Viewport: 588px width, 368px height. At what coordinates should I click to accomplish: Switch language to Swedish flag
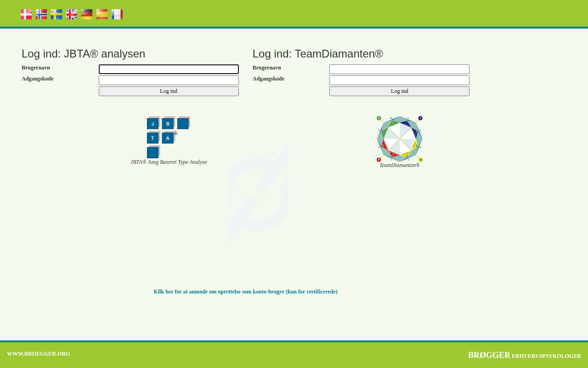[57, 14]
